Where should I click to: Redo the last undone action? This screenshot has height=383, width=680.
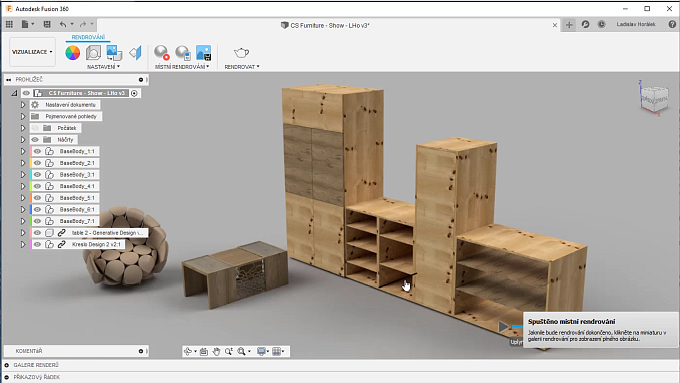(82, 25)
